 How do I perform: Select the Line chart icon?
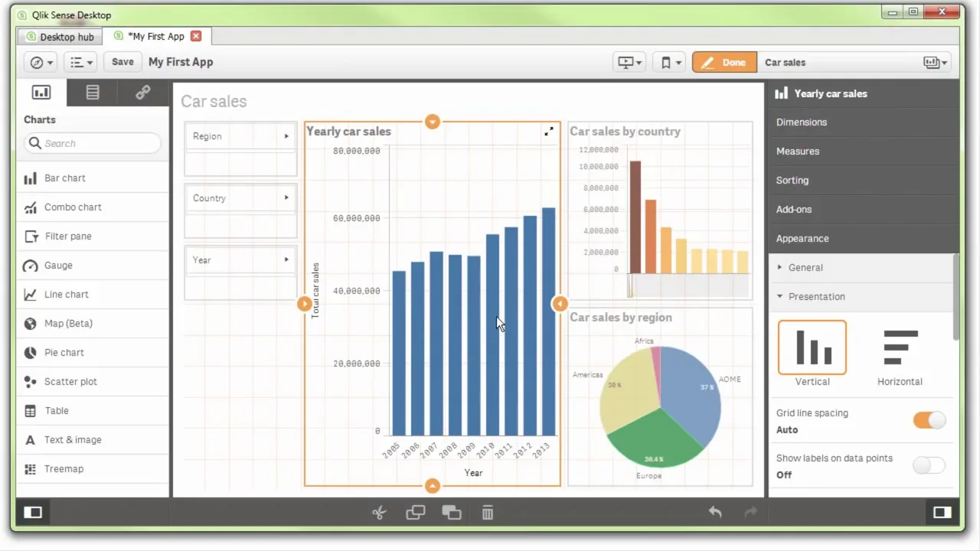tap(31, 295)
